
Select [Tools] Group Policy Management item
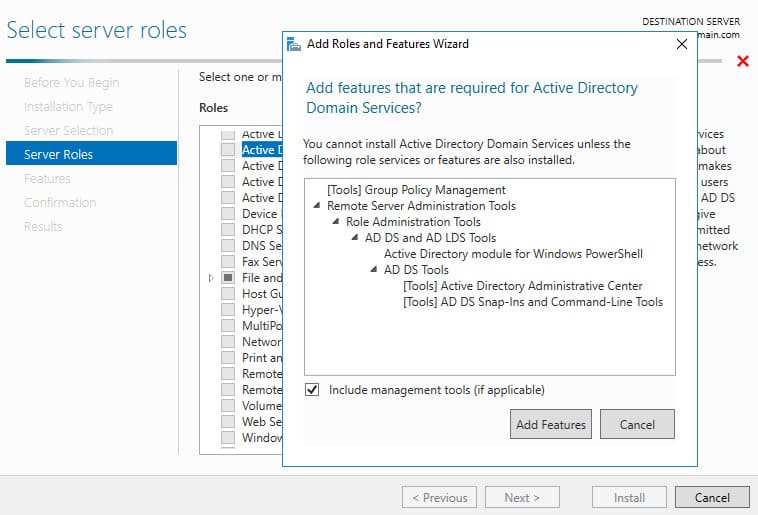coord(416,190)
